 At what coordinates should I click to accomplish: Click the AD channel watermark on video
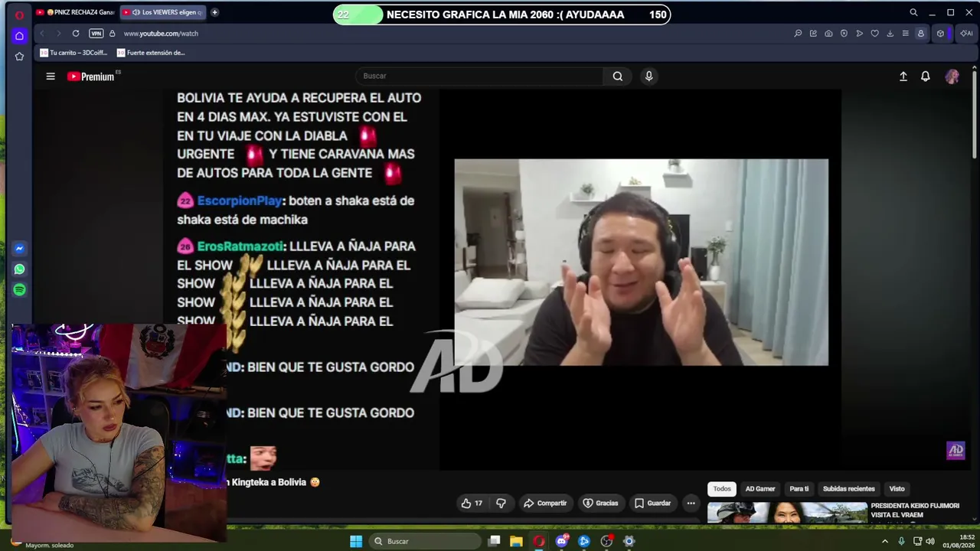click(x=955, y=451)
